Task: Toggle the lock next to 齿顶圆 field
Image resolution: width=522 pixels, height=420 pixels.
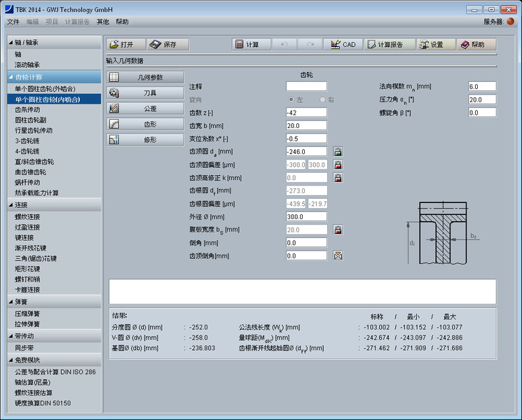Action: pyautogui.click(x=338, y=151)
